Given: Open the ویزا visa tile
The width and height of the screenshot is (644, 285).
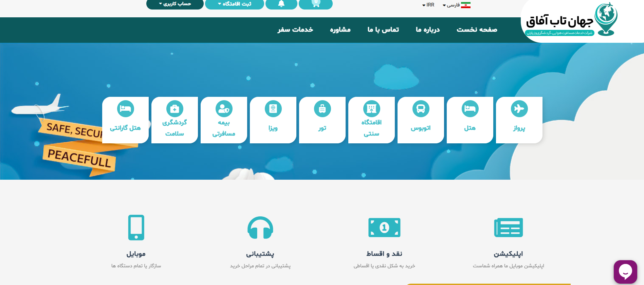Looking at the screenshot, I should point(273,120).
